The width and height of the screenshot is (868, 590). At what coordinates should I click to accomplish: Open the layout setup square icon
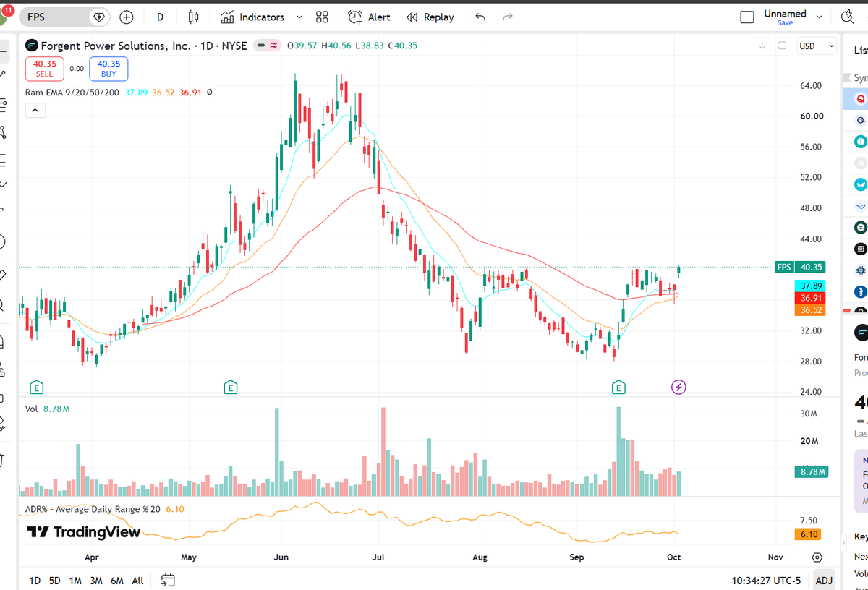pos(747,17)
